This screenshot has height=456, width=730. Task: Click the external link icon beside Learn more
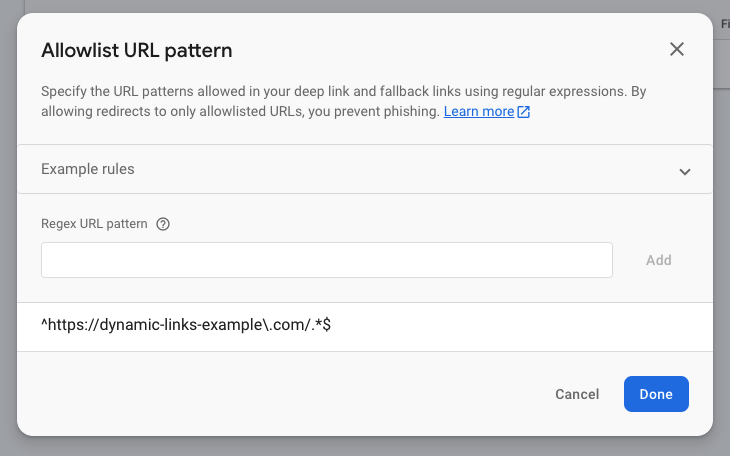coord(524,112)
